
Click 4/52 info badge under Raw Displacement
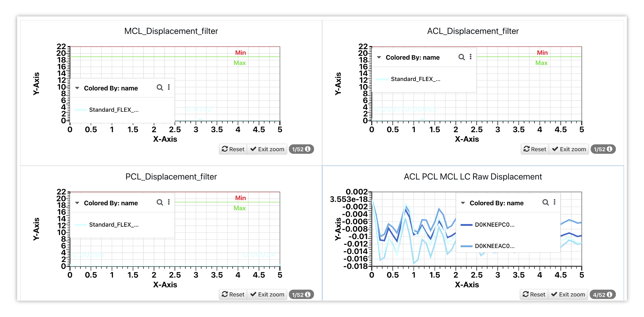click(x=603, y=295)
